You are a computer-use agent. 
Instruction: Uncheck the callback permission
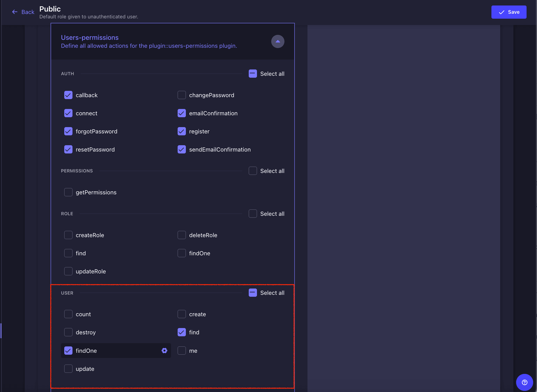68,95
